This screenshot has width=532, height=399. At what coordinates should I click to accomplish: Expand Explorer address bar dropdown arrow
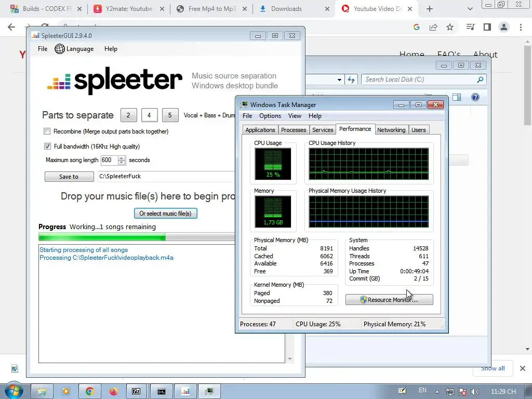(339, 79)
